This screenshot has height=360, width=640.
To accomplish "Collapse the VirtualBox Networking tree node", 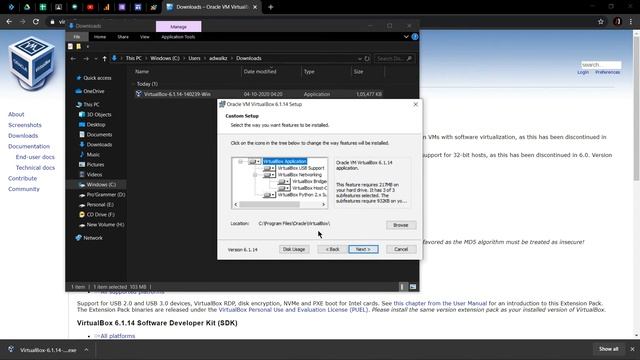I will point(255,175).
